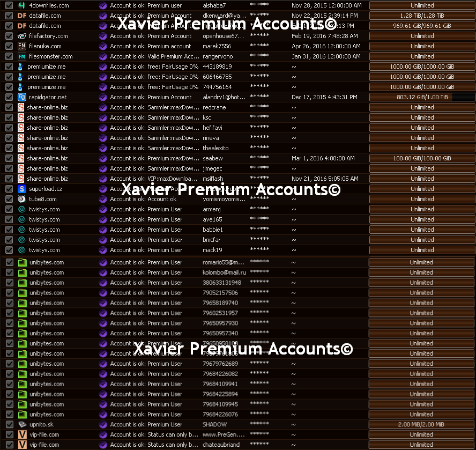This screenshot has height=450, width=476.
Task: Click the filefactory.com host icon
Action: click(21, 36)
